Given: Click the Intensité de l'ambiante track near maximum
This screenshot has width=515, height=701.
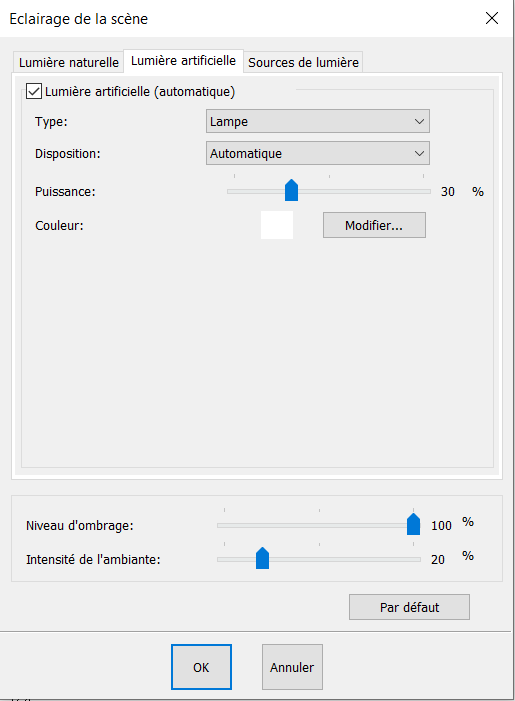Looking at the screenshot, I should coord(414,559).
